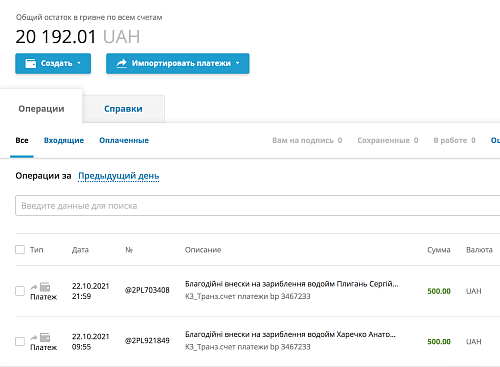Switch to the Справки tab
The image size is (500, 367).
pos(123,109)
